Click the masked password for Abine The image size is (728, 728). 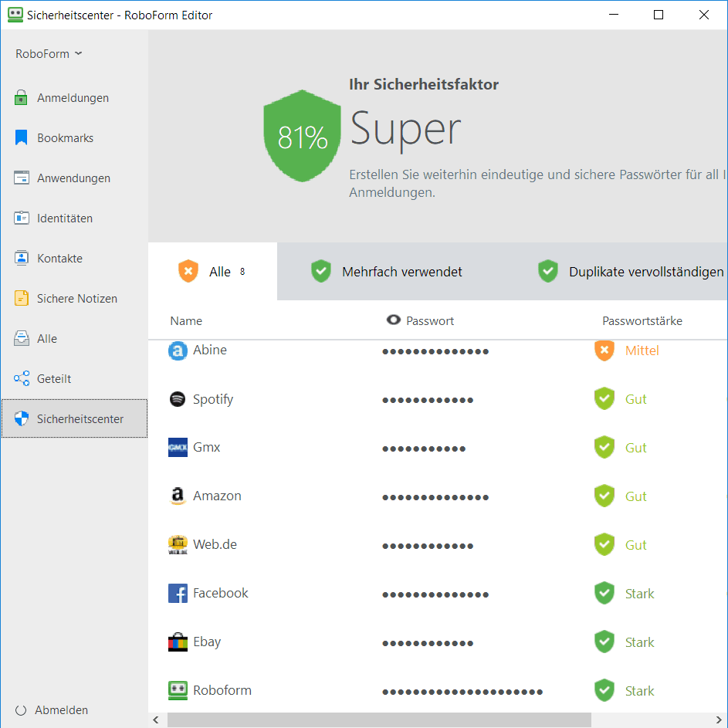click(435, 351)
